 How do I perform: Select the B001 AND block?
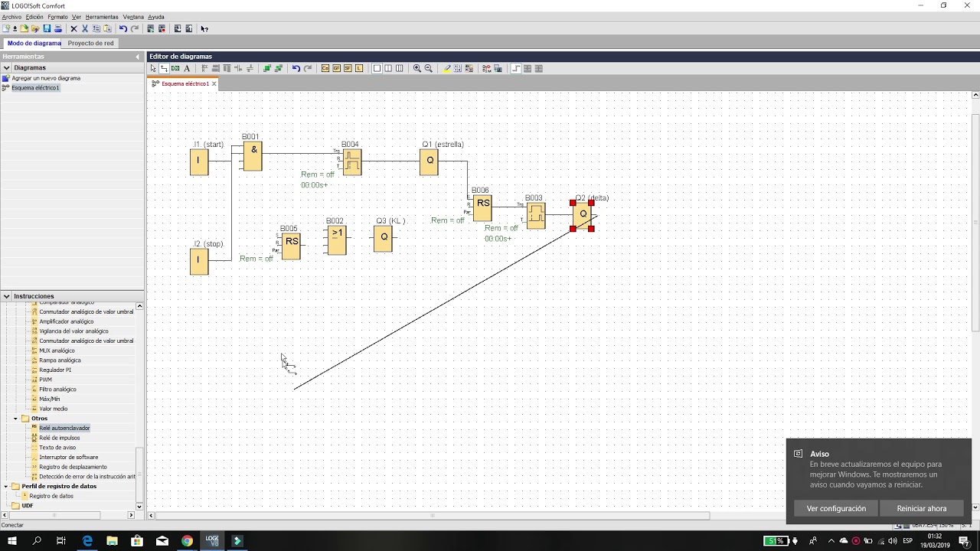[253, 156]
